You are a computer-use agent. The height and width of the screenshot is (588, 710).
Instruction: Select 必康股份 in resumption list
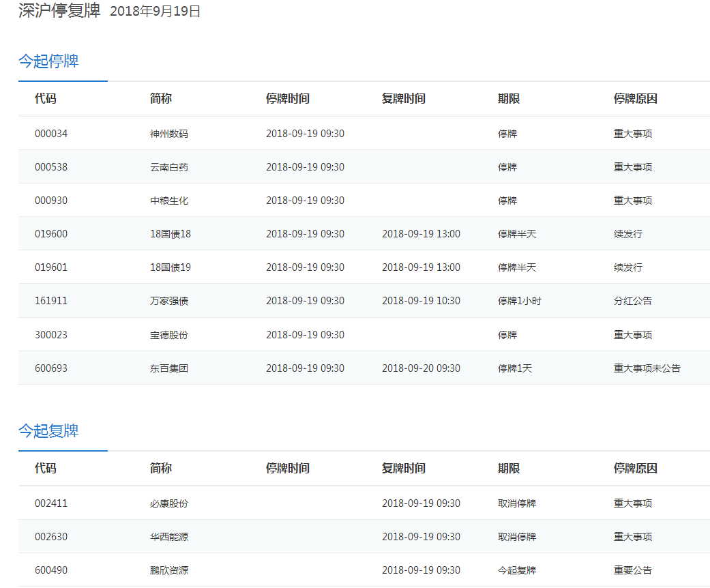click(x=168, y=503)
